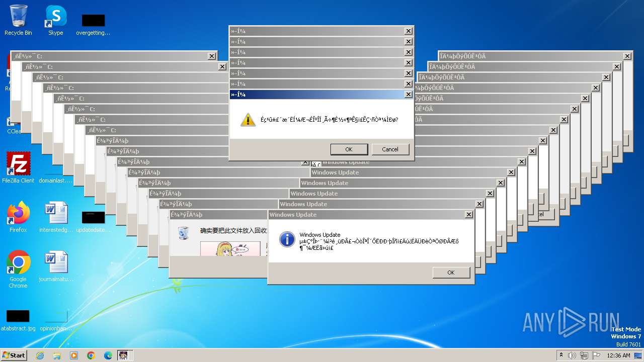Open FileZilla Client shortcut on desktop
This screenshot has height=362, width=644.
click(18, 167)
